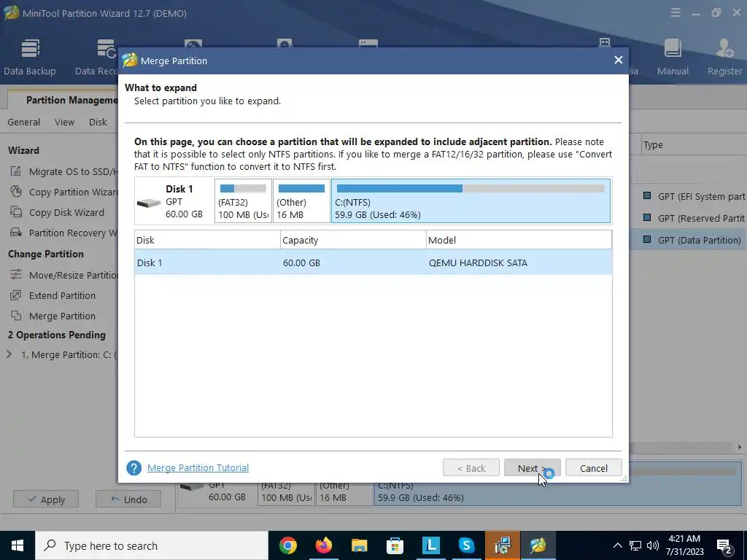The width and height of the screenshot is (747, 560).
Task: Click the Undo button
Action: tap(128, 499)
